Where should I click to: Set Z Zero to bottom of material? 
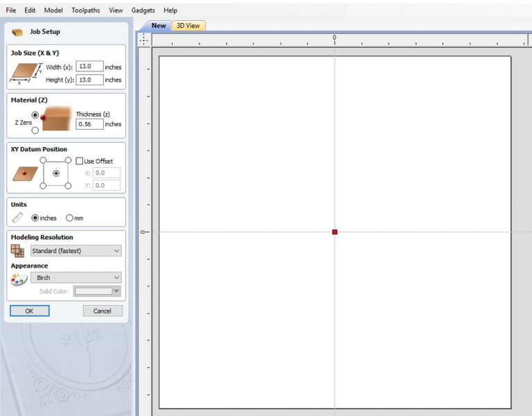coord(35,130)
